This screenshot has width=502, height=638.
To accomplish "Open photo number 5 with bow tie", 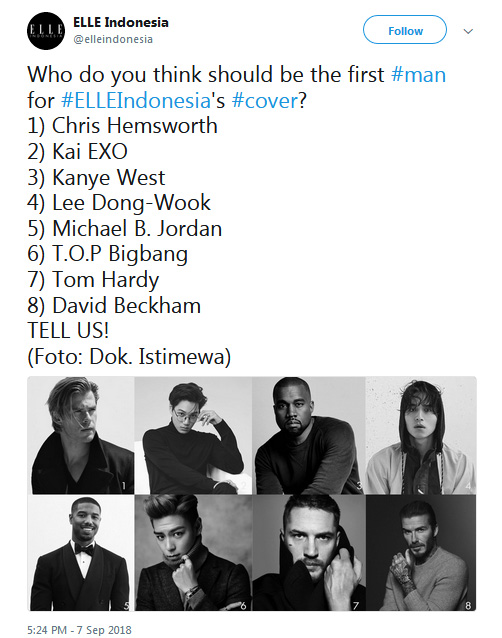I will (x=83, y=553).
